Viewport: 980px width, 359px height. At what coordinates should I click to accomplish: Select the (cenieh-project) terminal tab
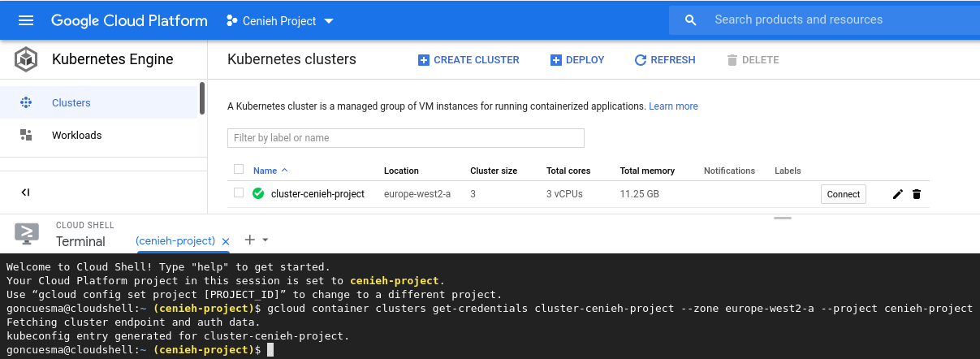(x=175, y=241)
